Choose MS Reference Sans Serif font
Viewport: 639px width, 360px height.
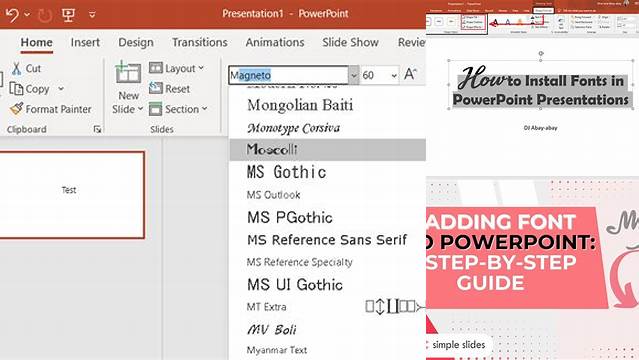(x=328, y=240)
